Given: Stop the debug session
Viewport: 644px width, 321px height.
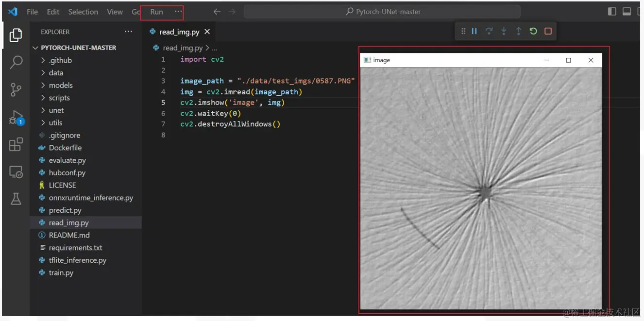Looking at the screenshot, I should (x=548, y=31).
